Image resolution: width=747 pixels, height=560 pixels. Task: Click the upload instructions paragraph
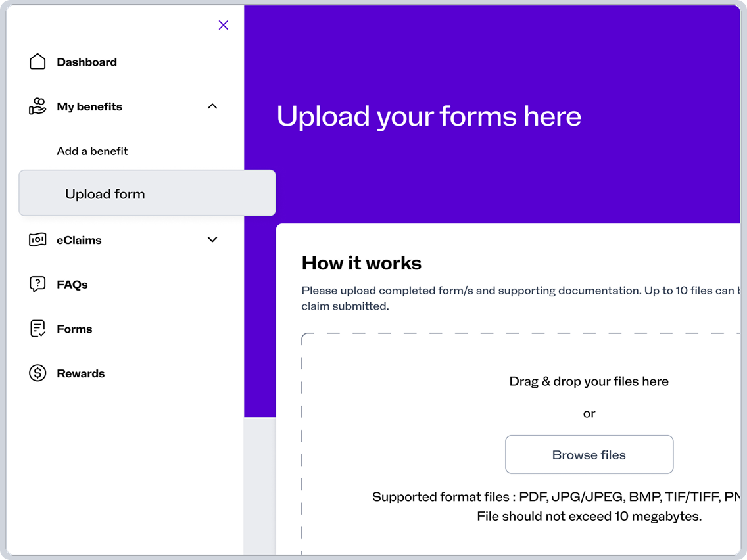(x=521, y=298)
